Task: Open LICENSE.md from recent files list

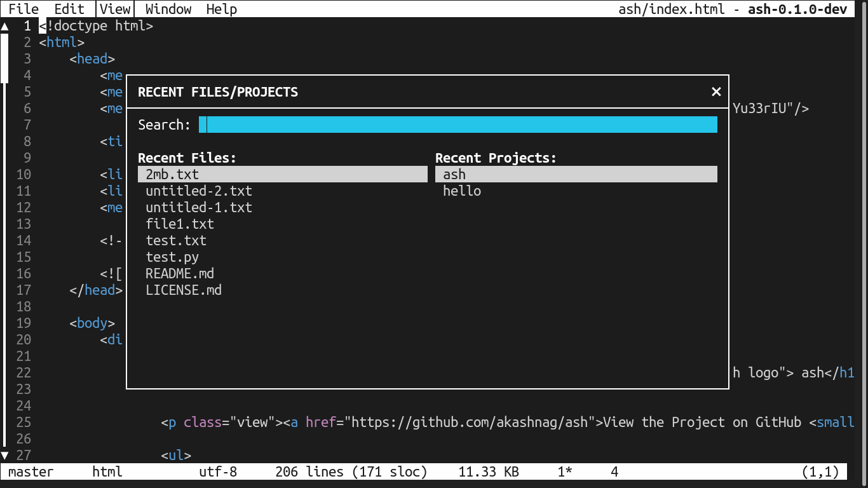Action: [184, 290]
